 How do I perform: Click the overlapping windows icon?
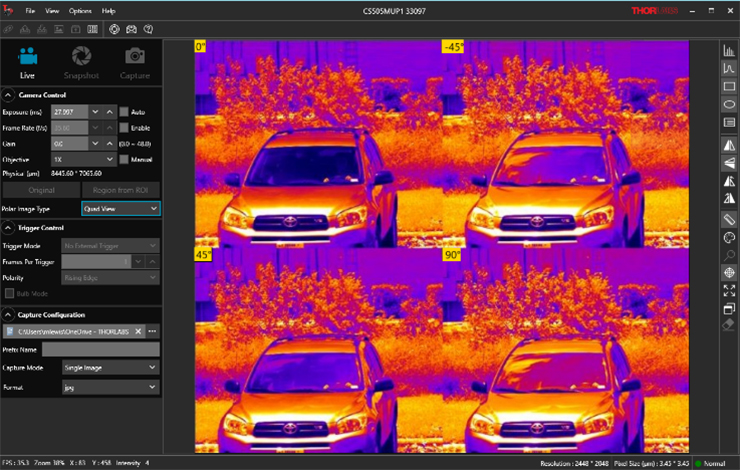729,309
